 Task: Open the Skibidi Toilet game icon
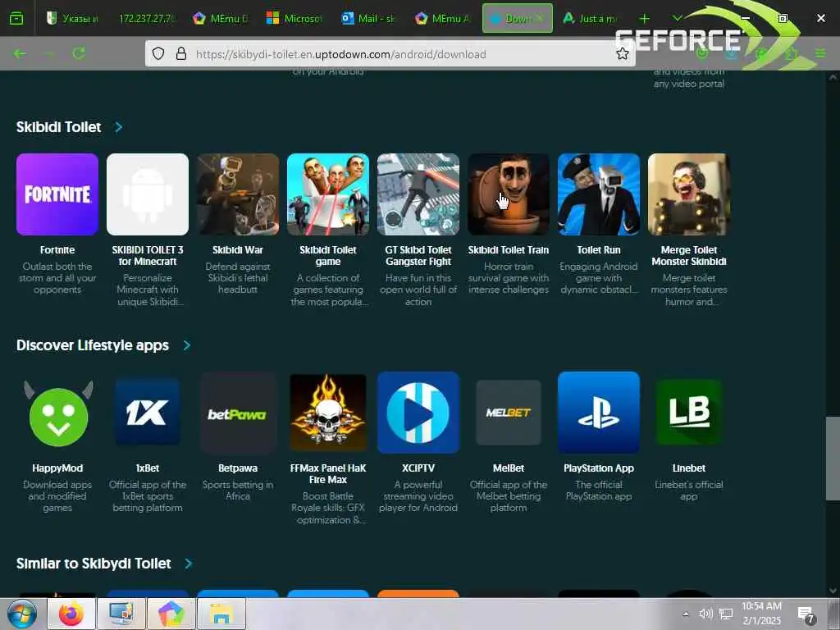tap(328, 194)
